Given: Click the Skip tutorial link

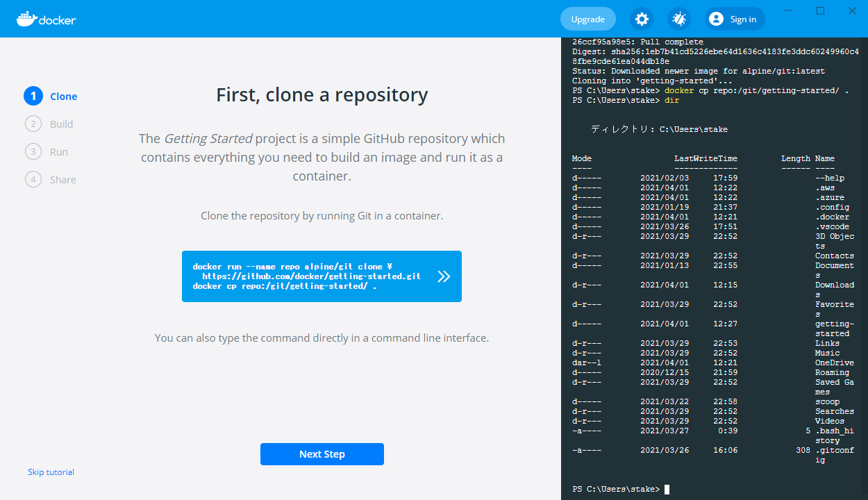Looking at the screenshot, I should pos(51,472).
